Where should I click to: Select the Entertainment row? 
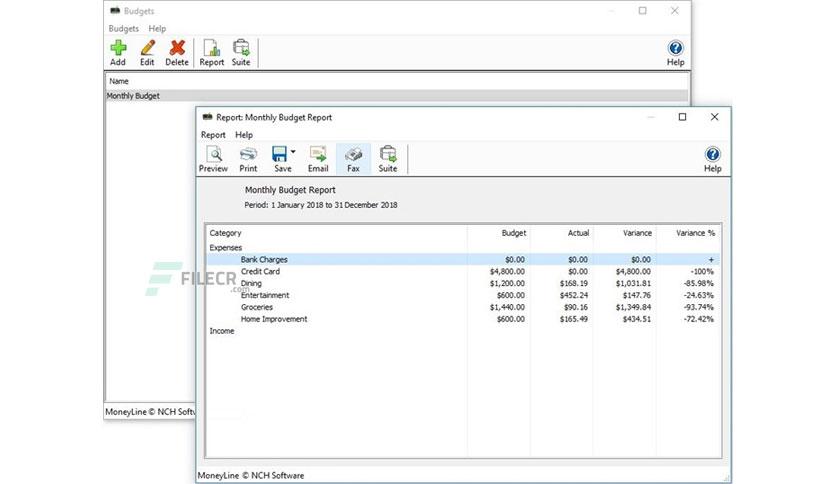(463, 295)
